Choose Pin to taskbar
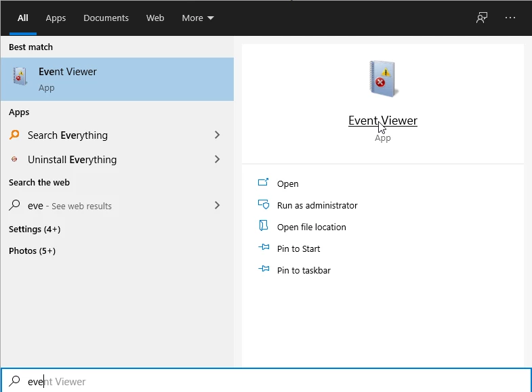 click(x=304, y=271)
